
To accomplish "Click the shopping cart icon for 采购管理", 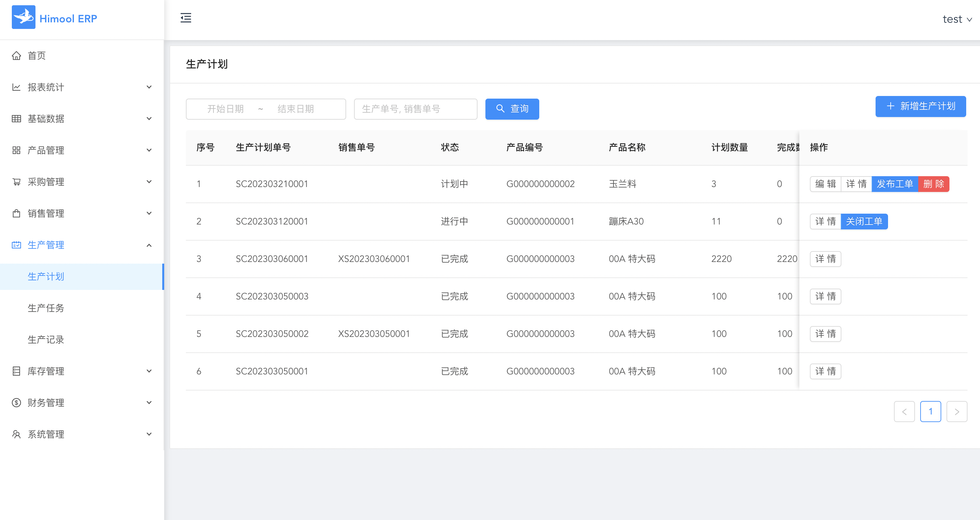I will (16, 182).
